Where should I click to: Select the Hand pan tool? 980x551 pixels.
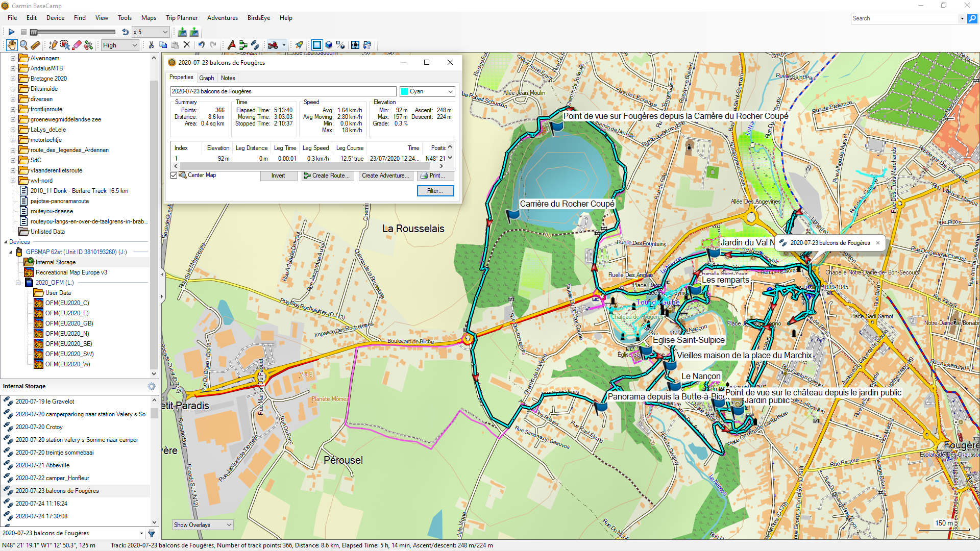(x=11, y=45)
